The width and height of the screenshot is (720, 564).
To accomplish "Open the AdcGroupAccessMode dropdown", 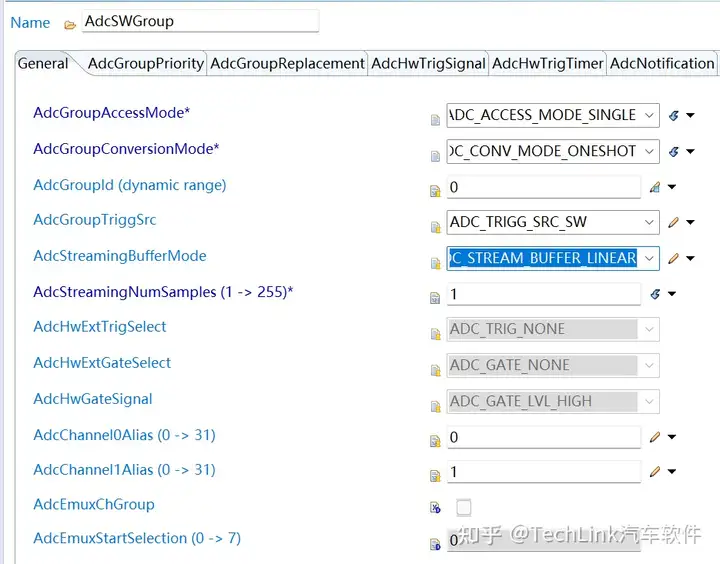I will 650,115.
